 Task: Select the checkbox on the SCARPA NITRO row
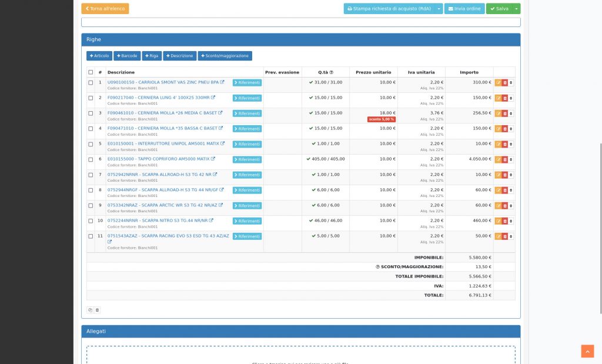point(91,221)
